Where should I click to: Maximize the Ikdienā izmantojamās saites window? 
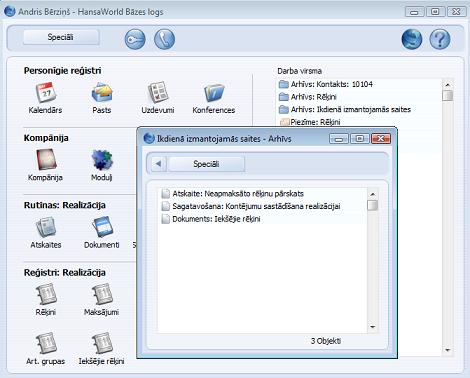point(360,138)
